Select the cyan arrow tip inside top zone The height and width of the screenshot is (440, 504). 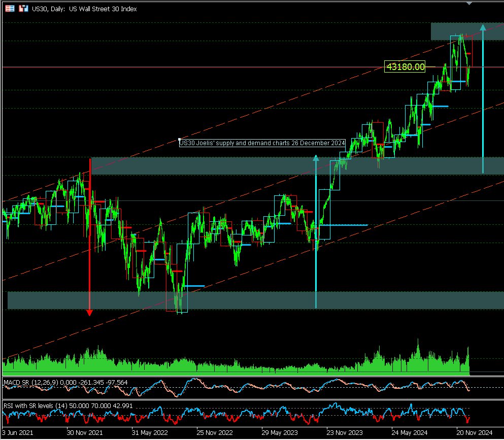pos(483,27)
